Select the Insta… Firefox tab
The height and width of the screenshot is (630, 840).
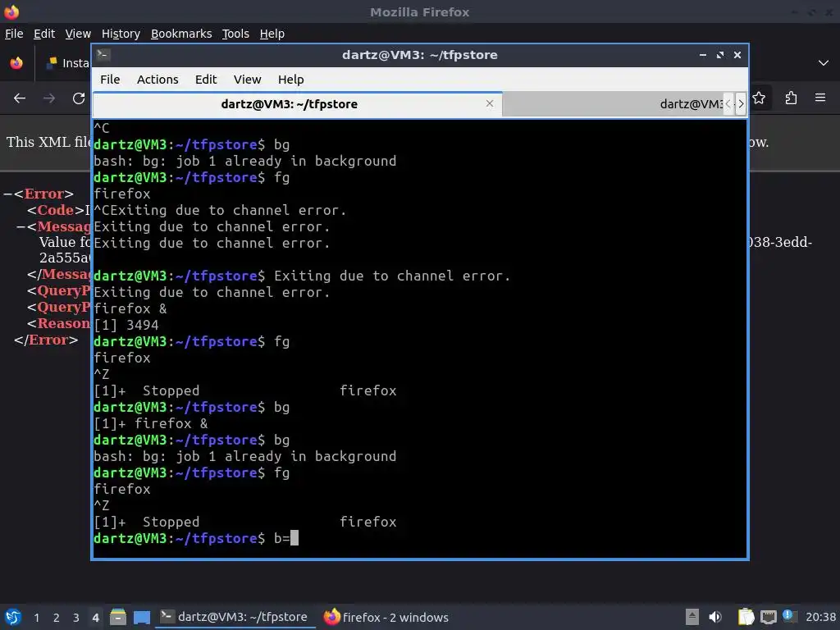point(67,63)
